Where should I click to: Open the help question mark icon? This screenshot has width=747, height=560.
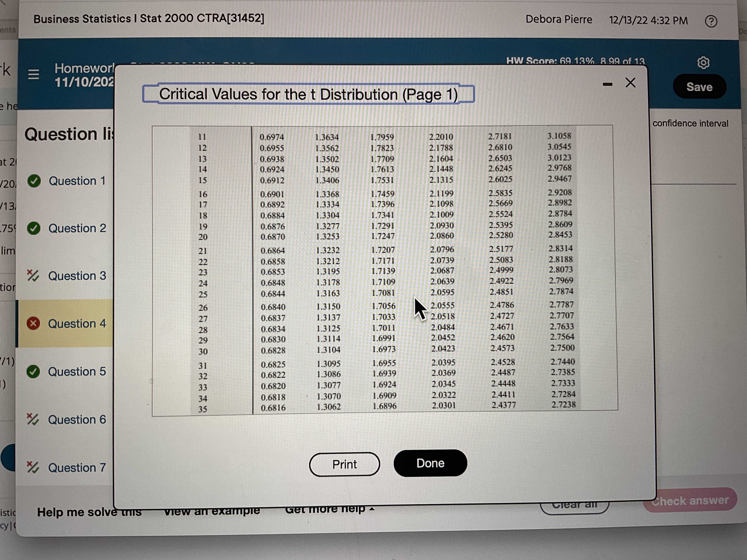[711, 22]
